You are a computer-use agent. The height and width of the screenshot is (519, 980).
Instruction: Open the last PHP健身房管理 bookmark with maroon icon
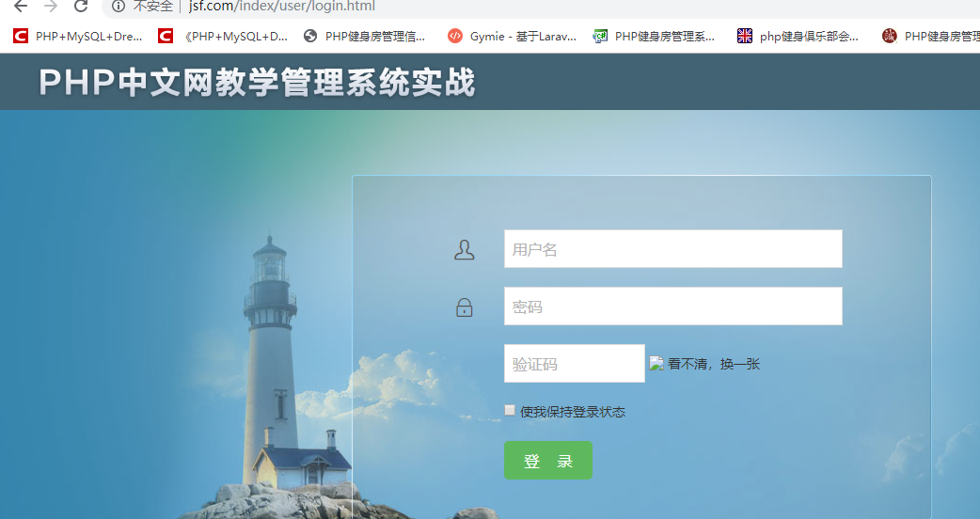click(931, 37)
